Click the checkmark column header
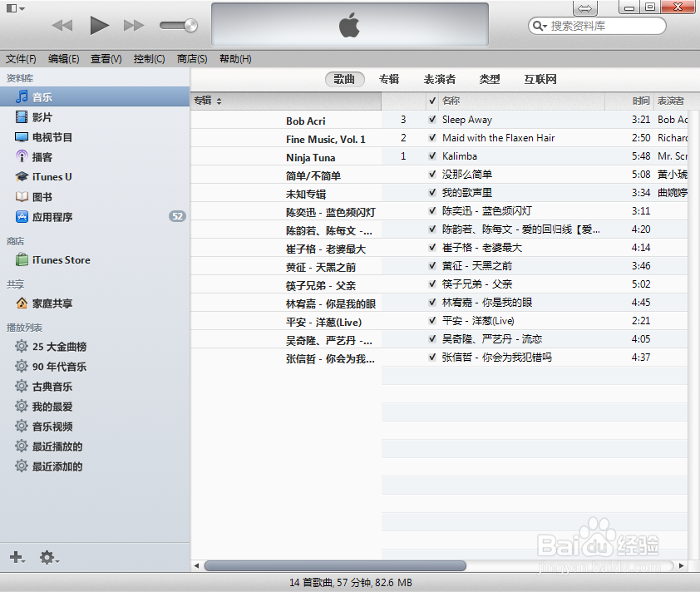 (432, 101)
